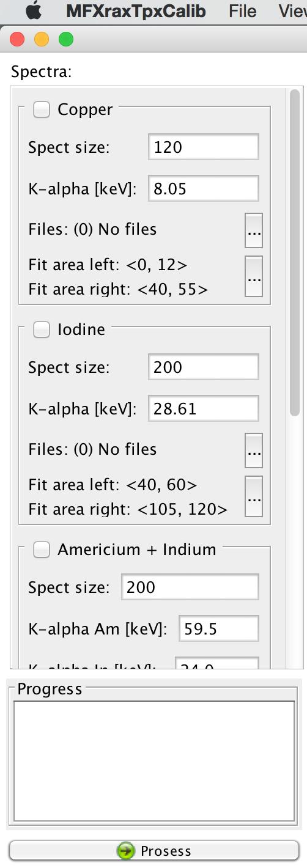This screenshot has height=868, width=307.
Task: Browse files for Copper spectrum
Action: click(254, 230)
